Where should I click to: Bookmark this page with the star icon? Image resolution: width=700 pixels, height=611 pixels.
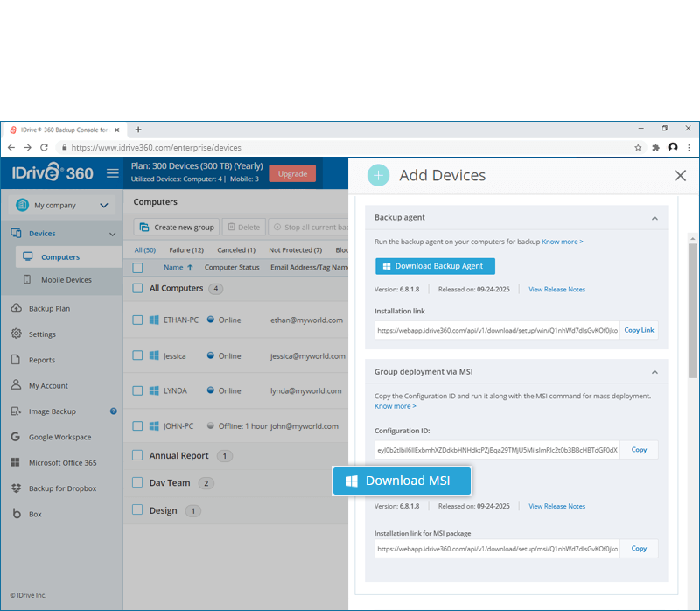[638, 147]
